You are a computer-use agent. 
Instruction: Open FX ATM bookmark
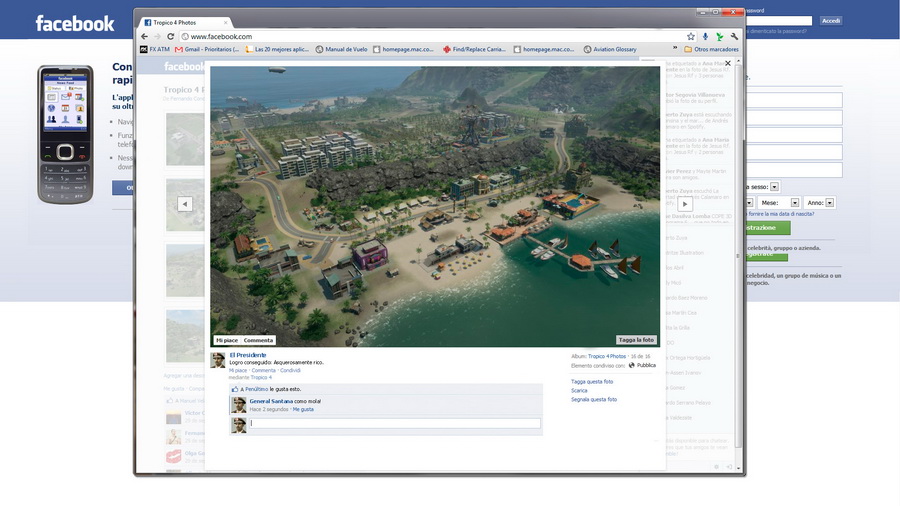[155, 49]
